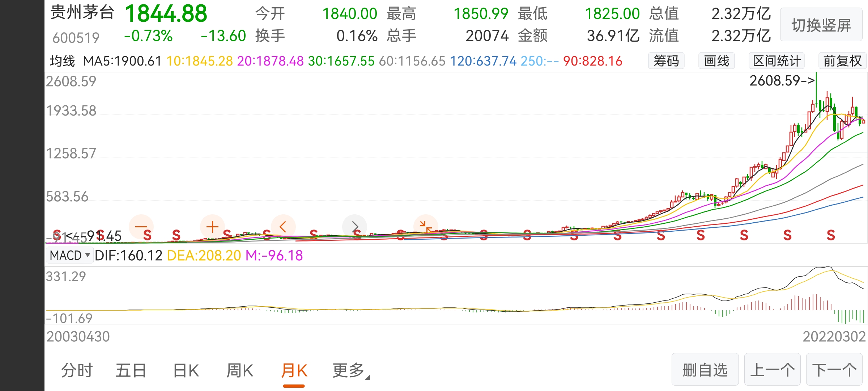This screenshot has width=868, height=391.
Task: Tap the end date 20220302
Action: (834, 337)
